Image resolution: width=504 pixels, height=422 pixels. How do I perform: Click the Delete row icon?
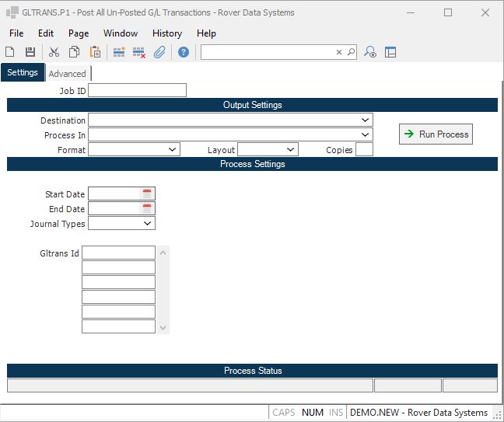click(x=139, y=52)
